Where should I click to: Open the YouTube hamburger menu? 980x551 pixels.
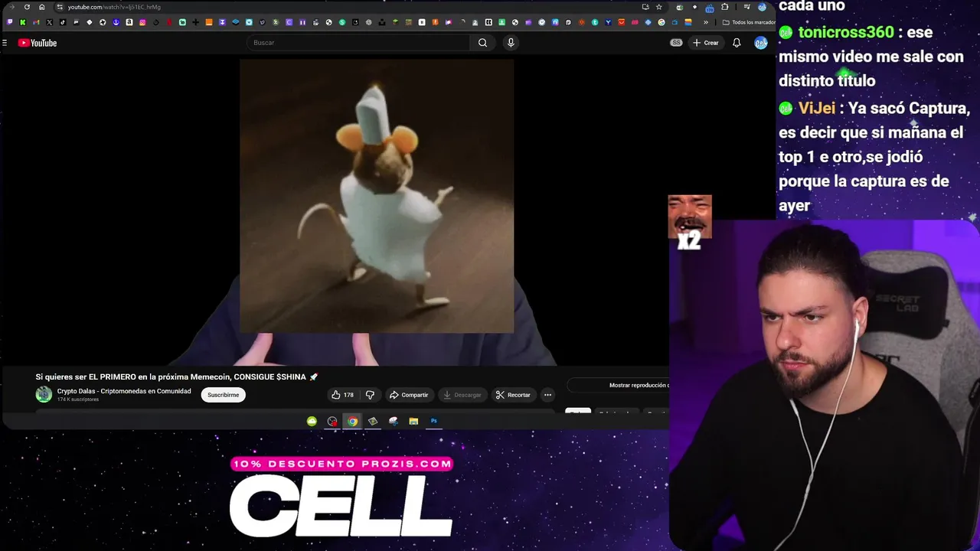point(5,43)
